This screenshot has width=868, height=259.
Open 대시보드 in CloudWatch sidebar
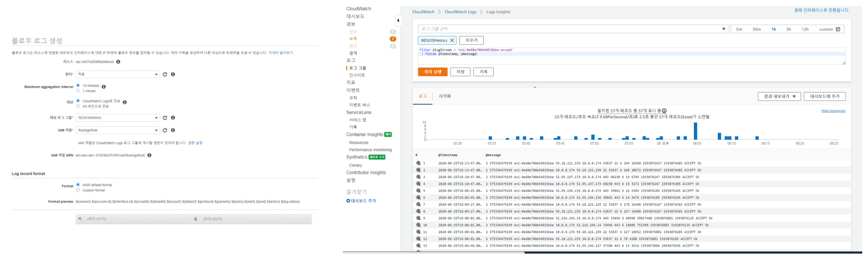point(355,16)
